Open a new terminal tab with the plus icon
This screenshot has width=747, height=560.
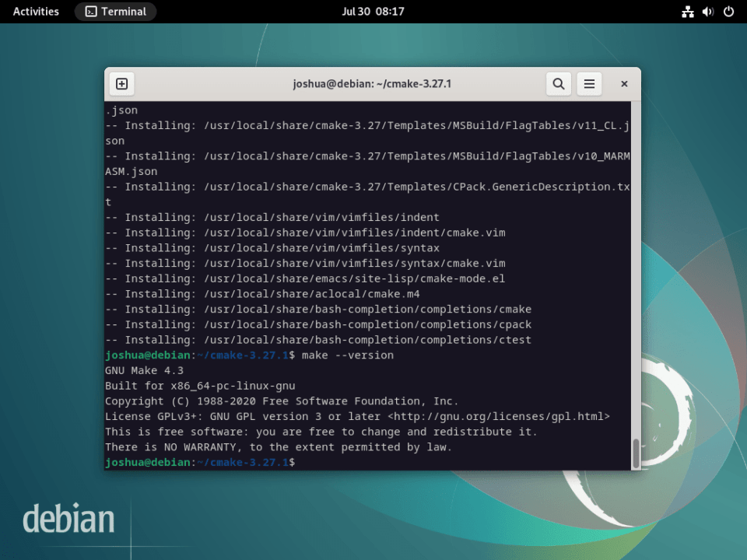(x=121, y=83)
